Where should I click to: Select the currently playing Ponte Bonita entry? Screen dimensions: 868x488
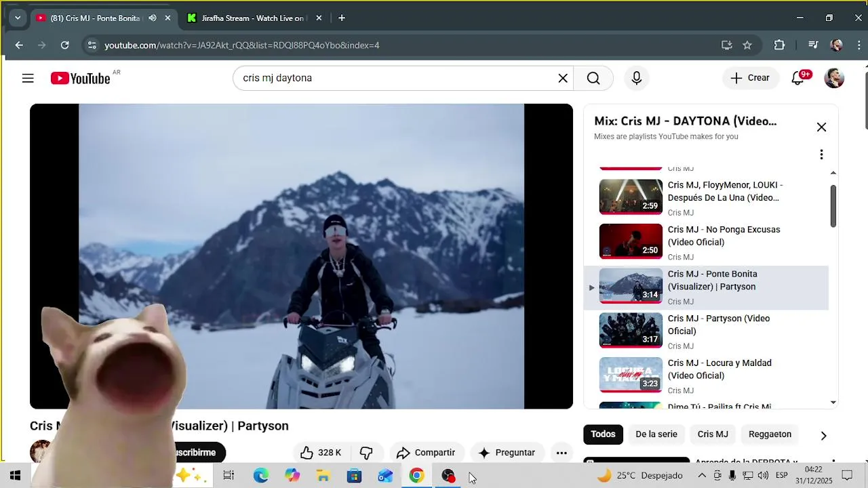(706, 287)
